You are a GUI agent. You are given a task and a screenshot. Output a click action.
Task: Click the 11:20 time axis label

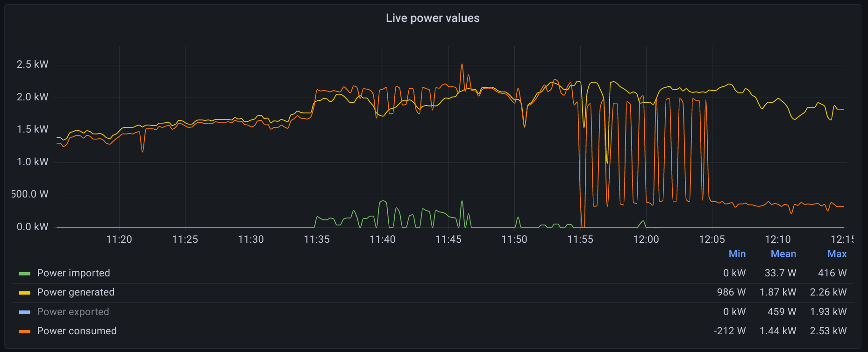pyautogui.click(x=119, y=239)
